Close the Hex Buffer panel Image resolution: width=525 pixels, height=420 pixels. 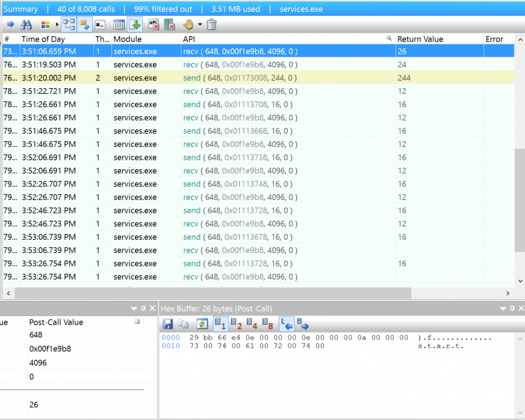click(521, 309)
